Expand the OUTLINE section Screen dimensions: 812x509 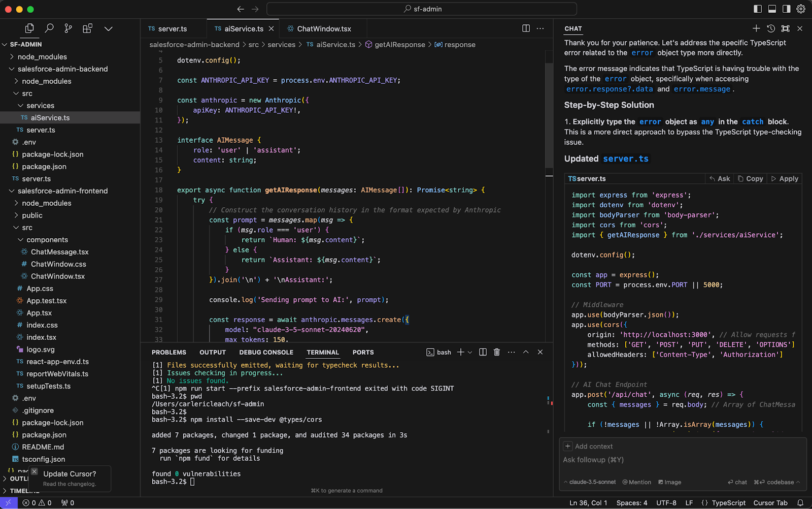pyautogui.click(x=15, y=479)
